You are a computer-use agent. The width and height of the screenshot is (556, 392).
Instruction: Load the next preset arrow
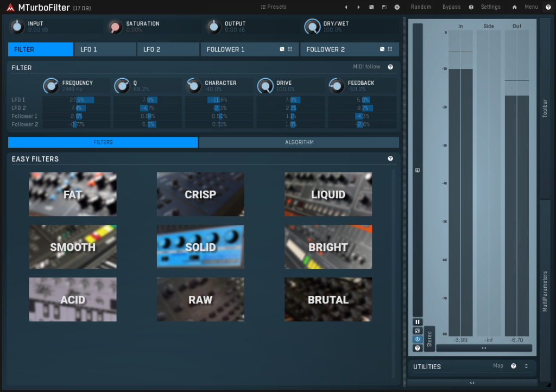[358, 7]
